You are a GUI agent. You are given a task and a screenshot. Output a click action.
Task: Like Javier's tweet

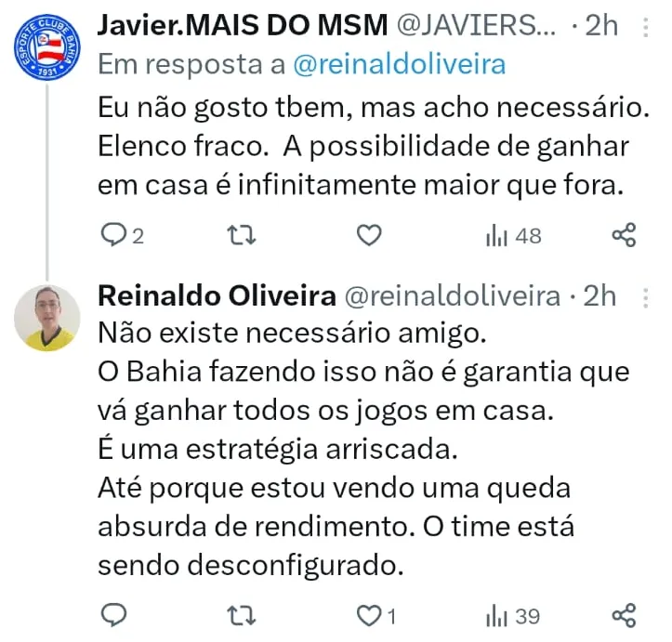point(369,236)
